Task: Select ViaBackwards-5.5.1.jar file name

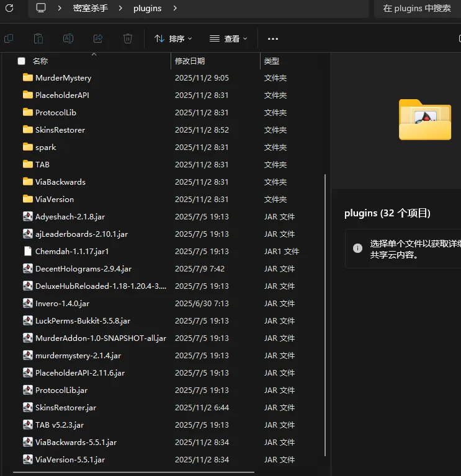Action: (x=76, y=442)
